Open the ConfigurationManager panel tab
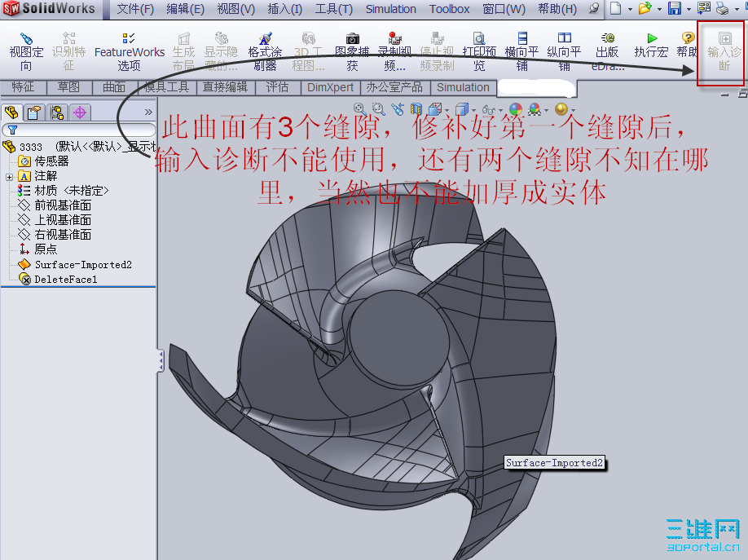This screenshot has width=748, height=560. (x=57, y=112)
